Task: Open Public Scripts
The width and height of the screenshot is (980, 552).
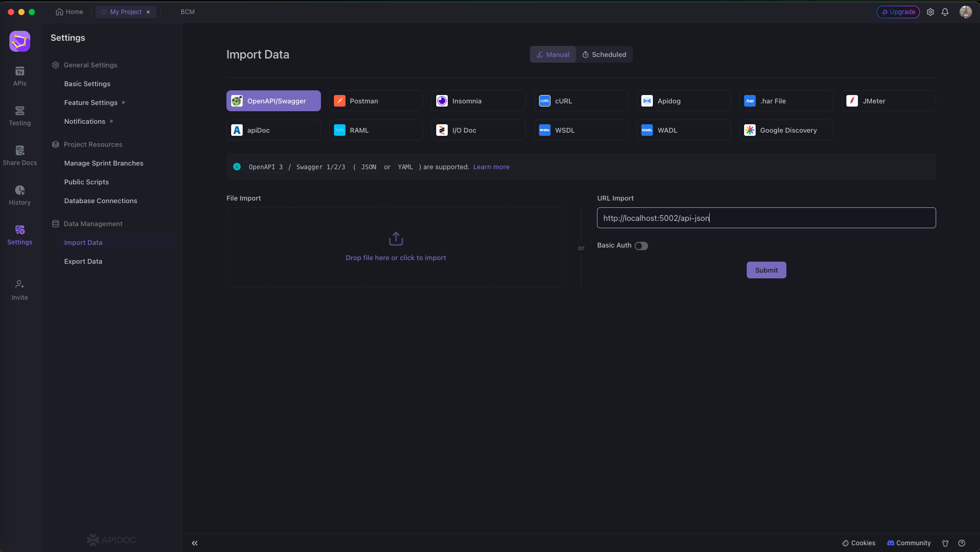Action: coord(87,182)
